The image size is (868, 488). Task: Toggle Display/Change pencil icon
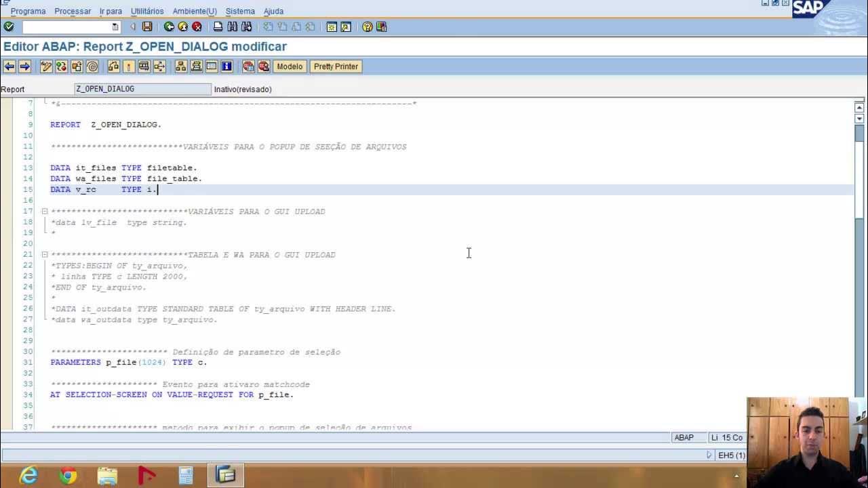[46, 66]
